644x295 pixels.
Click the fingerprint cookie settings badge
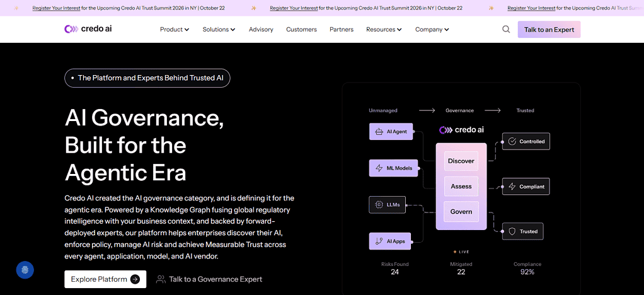tap(25, 270)
